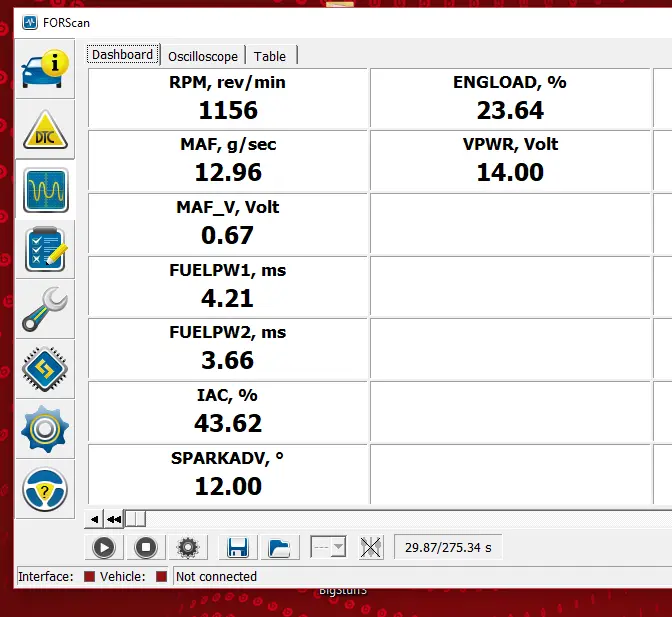Click the crossed markers clear icon

point(371,547)
